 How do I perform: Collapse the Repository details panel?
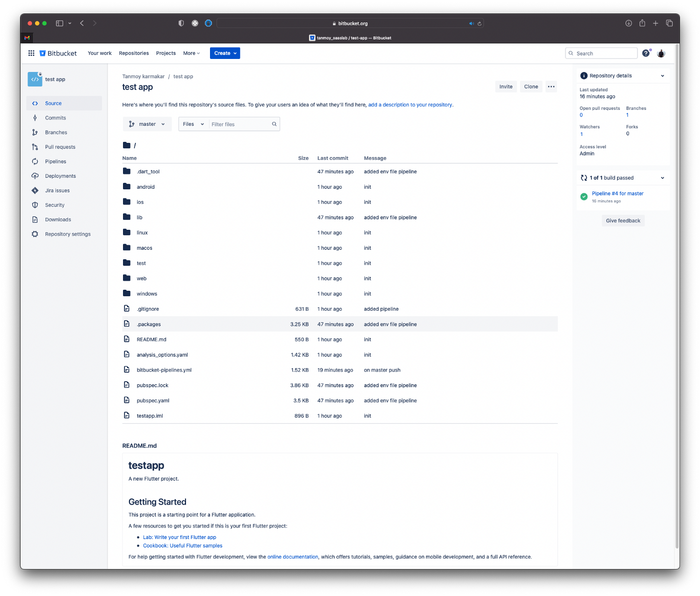pyautogui.click(x=662, y=75)
